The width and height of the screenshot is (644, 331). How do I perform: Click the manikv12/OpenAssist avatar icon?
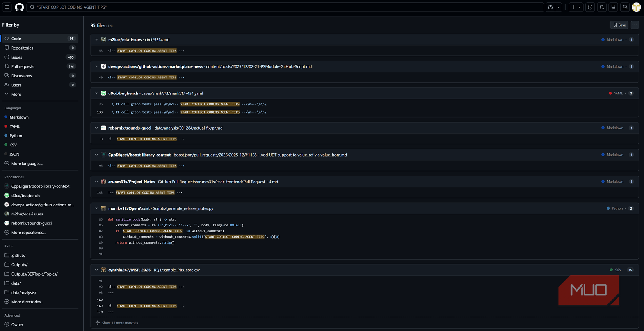(103, 208)
